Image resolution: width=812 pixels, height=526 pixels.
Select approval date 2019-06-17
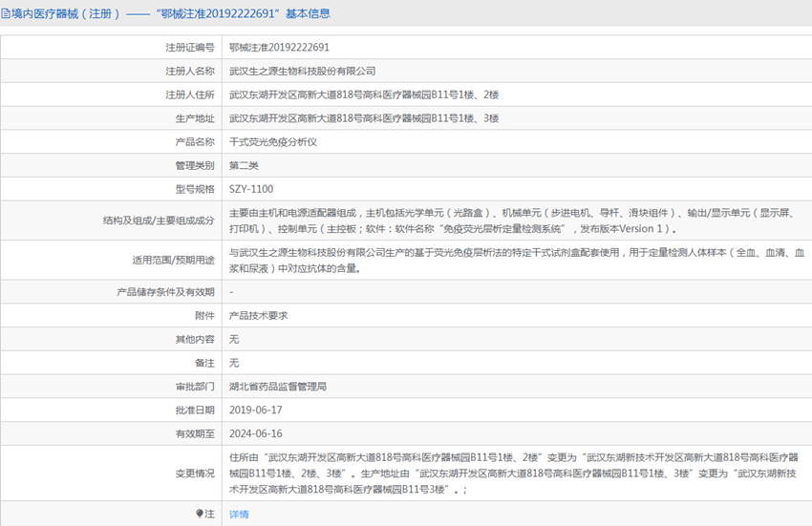[x=256, y=410]
